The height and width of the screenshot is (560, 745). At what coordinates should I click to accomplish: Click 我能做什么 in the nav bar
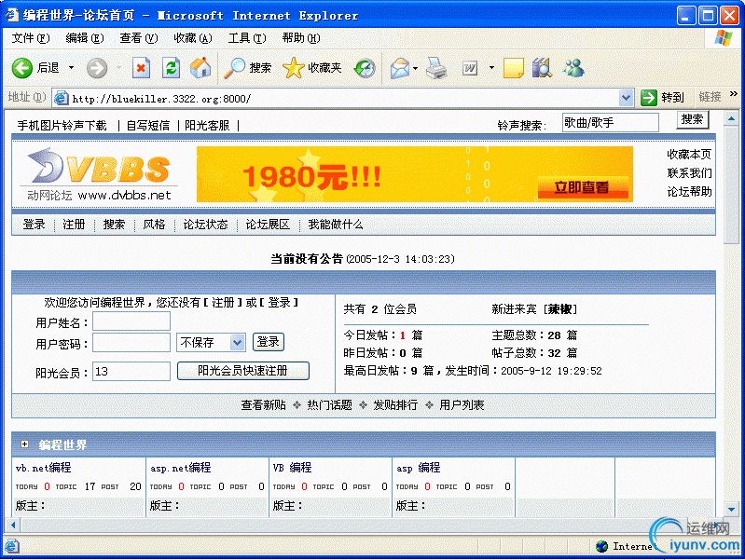point(336,225)
